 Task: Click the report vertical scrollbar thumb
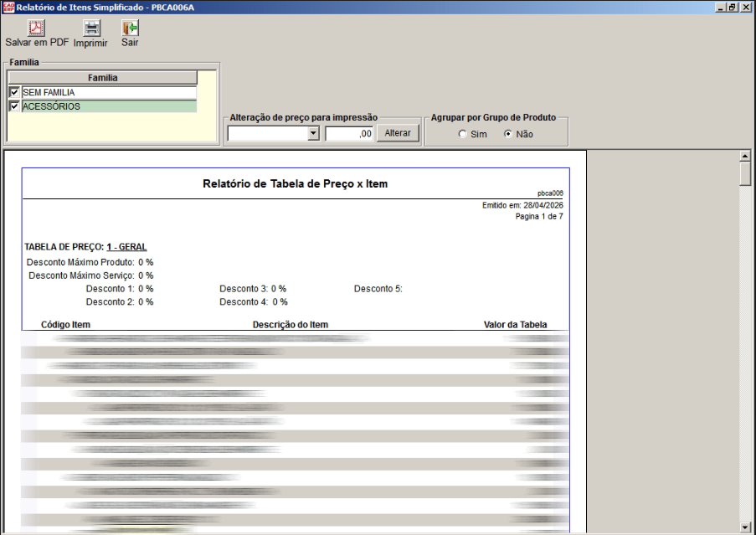[745, 173]
